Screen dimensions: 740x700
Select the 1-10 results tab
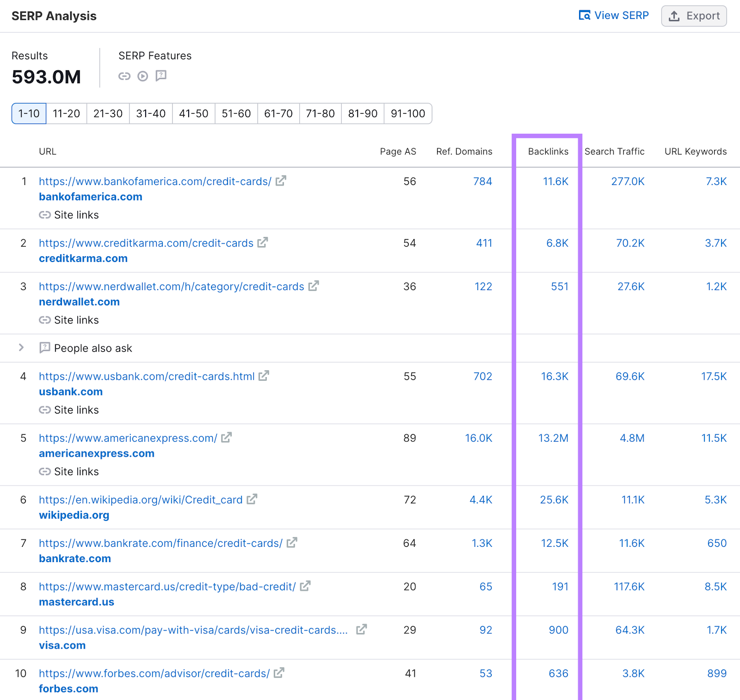click(x=29, y=113)
